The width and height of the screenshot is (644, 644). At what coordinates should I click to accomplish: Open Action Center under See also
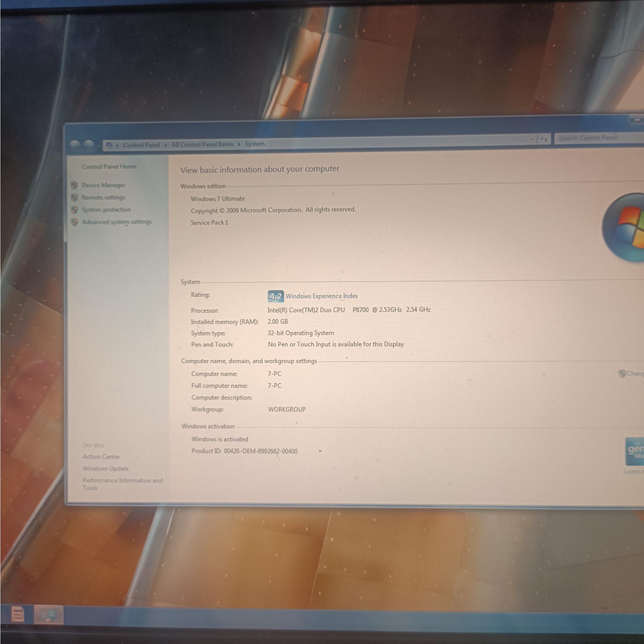click(x=101, y=457)
